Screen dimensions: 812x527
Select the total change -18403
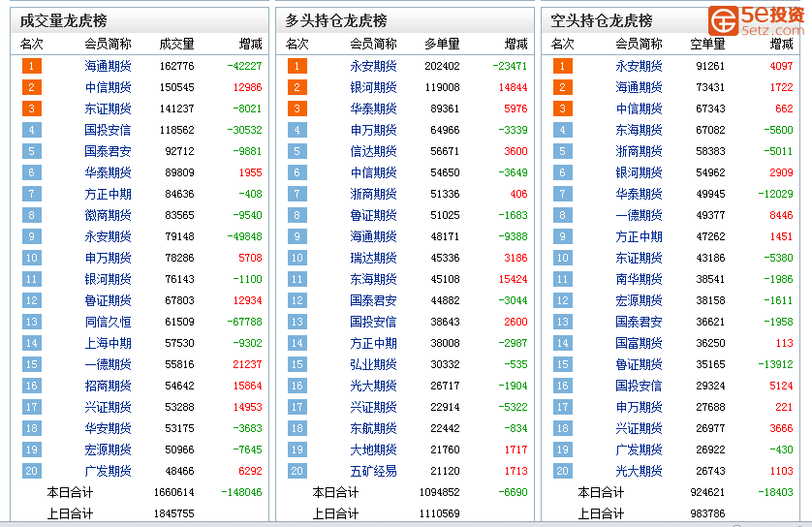[775, 492]
